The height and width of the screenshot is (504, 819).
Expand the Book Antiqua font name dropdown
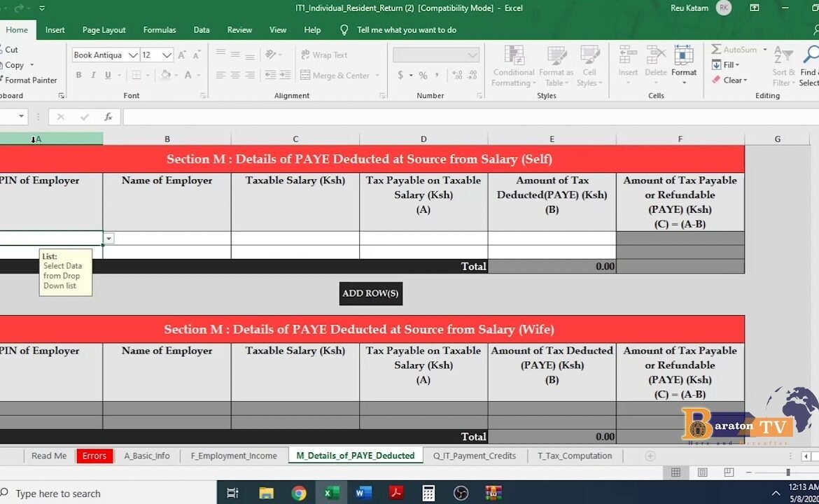(132, 55)
